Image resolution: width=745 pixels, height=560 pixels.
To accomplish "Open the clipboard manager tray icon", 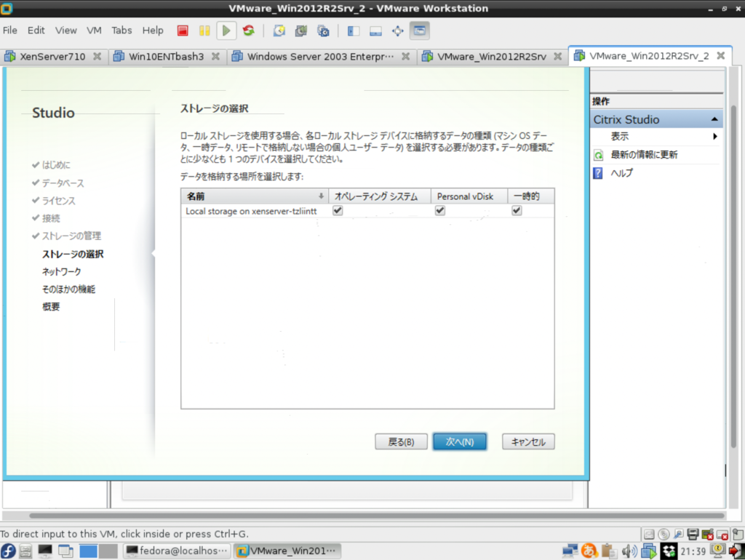I will [609, 551].
